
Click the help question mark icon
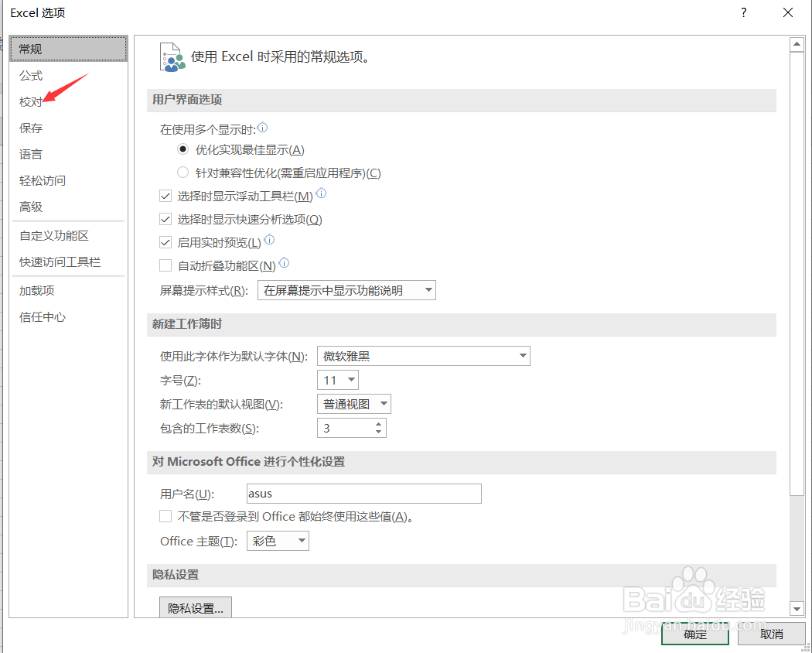click(744, 13)
